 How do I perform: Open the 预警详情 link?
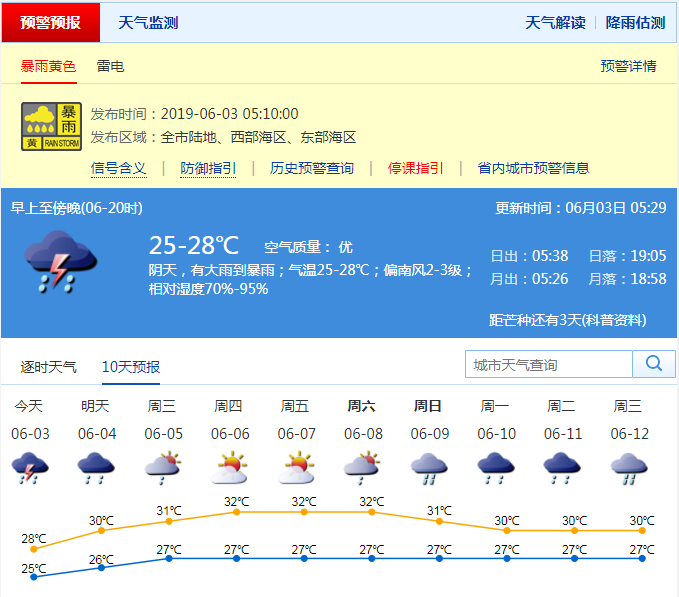(x=628, y=66)
